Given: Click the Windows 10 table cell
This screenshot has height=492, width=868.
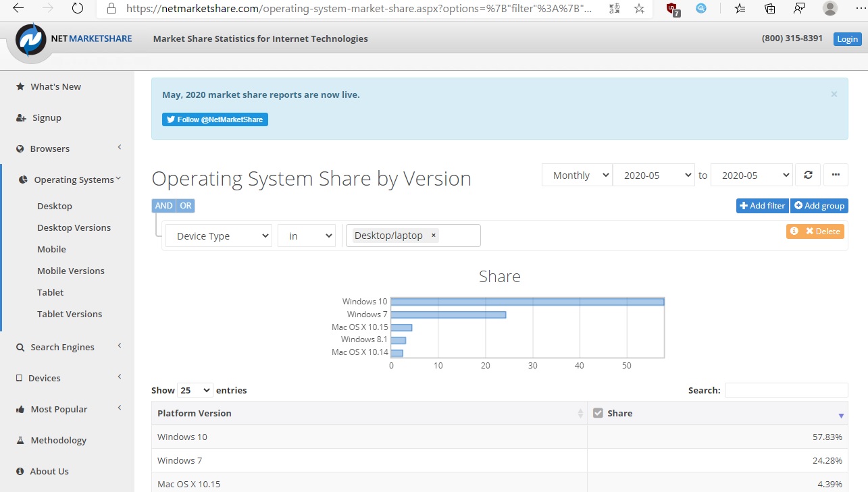Looking at the screenshot, I should pos(369,437).
